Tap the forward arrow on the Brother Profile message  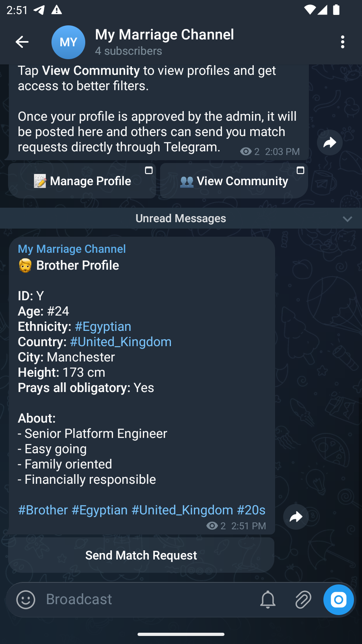click(x=296, y=517)
